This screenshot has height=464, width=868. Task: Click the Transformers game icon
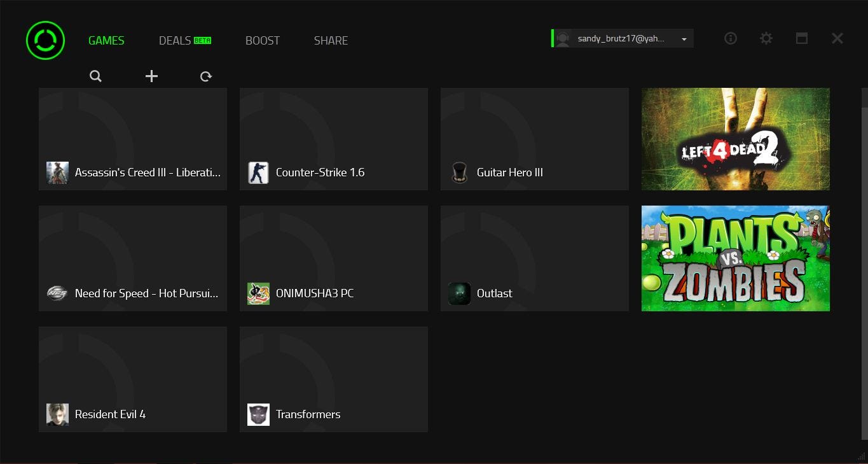(258, 414)
